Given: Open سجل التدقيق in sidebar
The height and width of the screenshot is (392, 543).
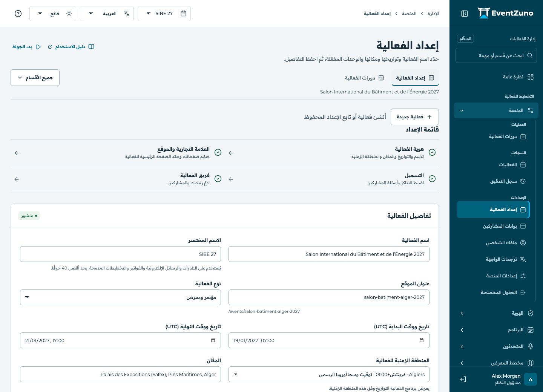Looking at the screenshot, I should coord(493,181).
